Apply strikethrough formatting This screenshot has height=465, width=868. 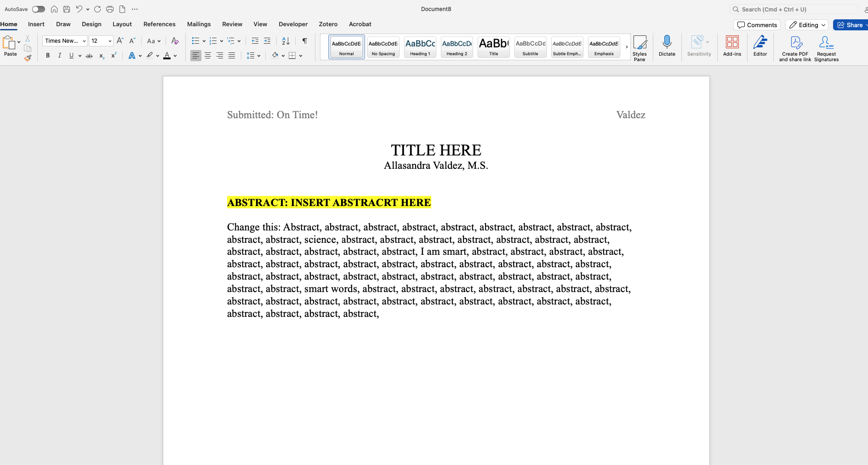pyautogui.click(x=89, y=56)
